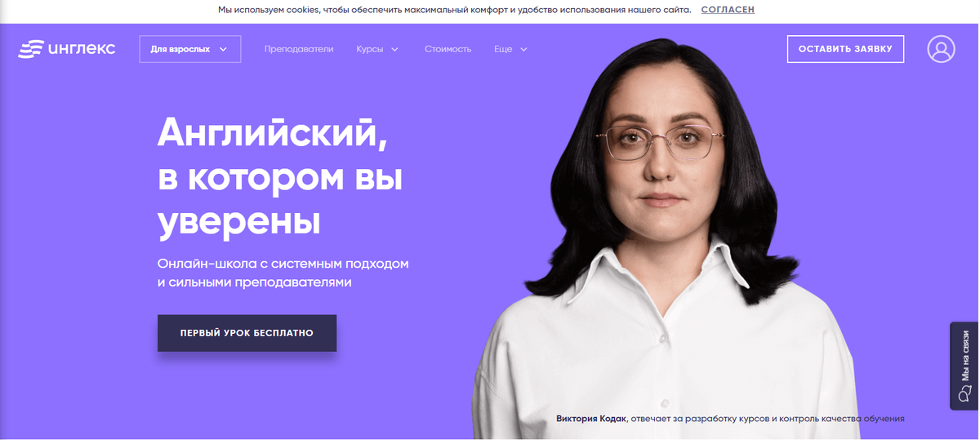Open the 'Мы на связи' side tab
980x440 pixels.
pyautogui.click(x=964, y=365)
